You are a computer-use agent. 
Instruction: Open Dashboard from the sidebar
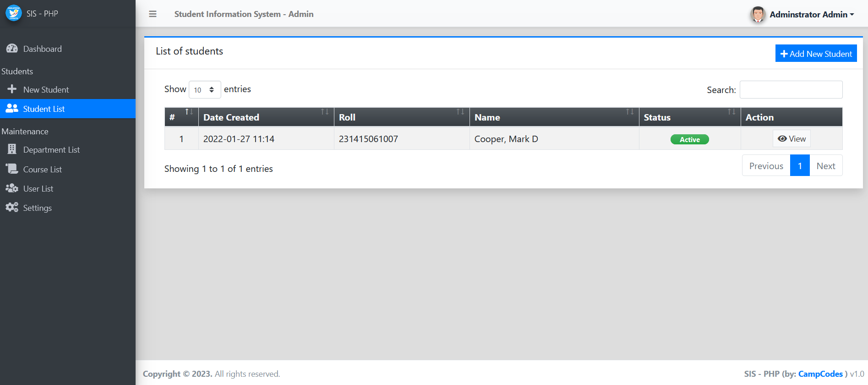click(x=68, y=49)
